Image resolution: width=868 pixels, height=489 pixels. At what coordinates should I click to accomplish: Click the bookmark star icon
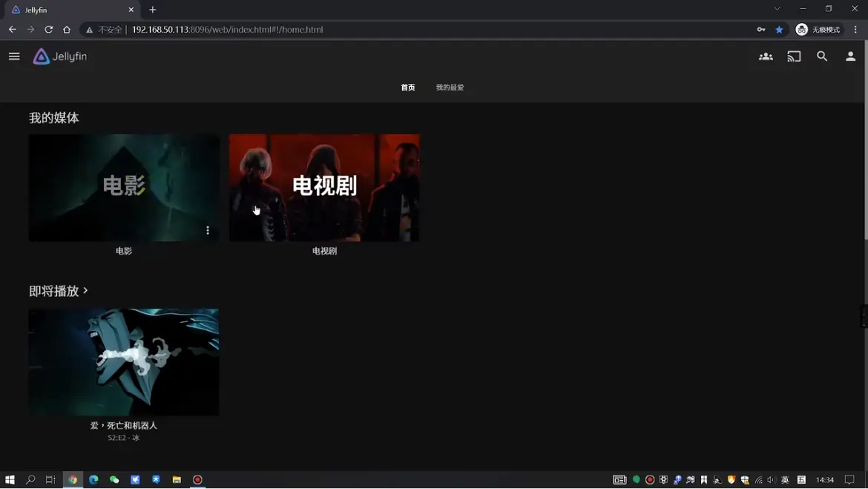click(x=779, y=30)
